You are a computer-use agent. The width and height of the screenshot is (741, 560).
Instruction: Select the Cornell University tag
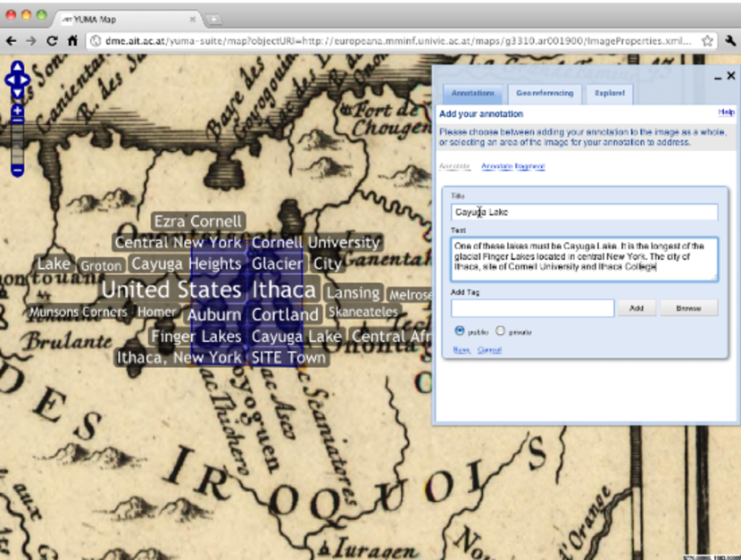point(316,242)
